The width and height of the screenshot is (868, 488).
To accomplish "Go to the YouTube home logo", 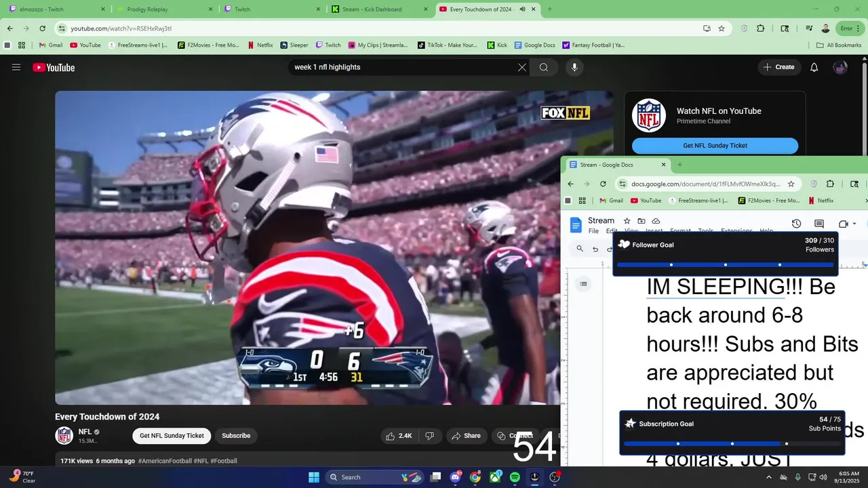I will point(54,67).
